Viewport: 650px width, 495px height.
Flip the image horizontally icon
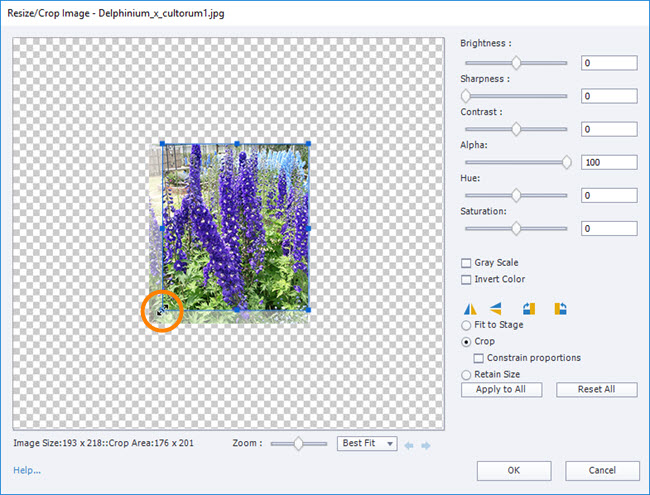pyautogui.click(x=470, y=309)
